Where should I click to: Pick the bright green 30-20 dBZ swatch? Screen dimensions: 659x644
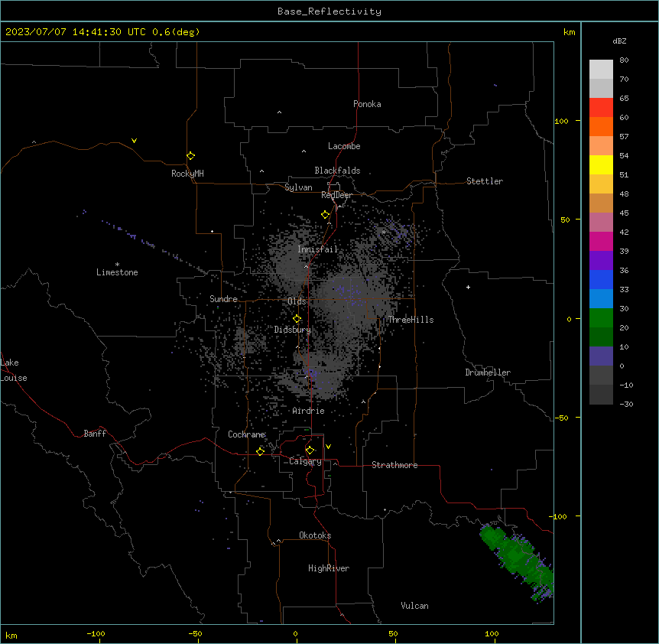coord(601,318)
